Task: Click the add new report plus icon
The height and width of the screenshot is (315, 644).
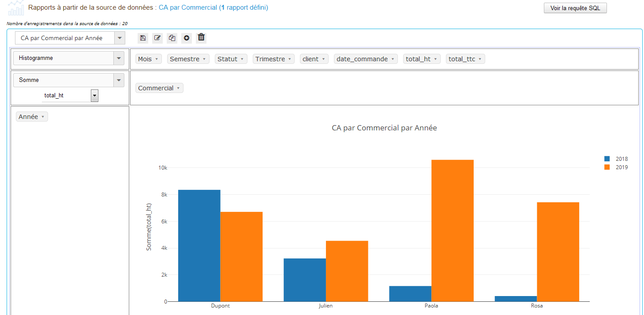Action: (x=187, y=38)
